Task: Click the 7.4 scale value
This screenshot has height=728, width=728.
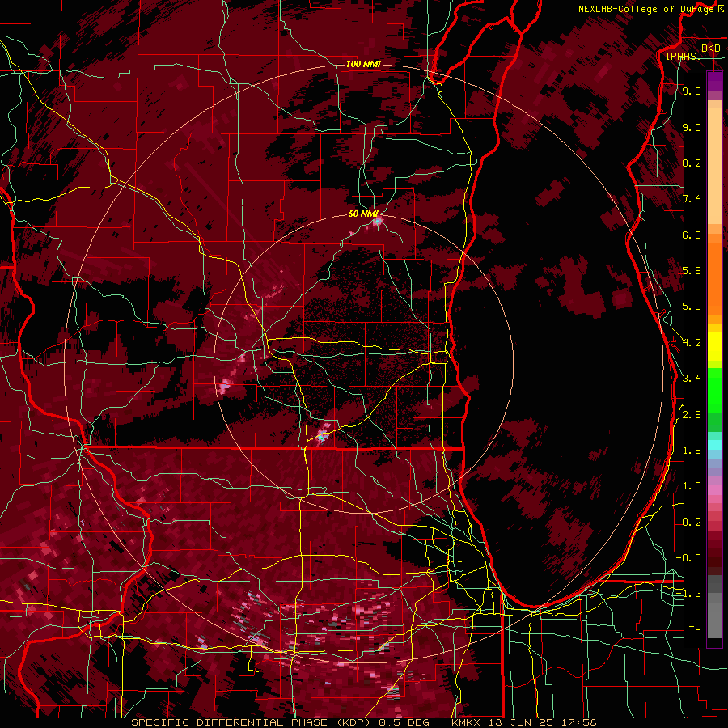Action: pos(692,199)
